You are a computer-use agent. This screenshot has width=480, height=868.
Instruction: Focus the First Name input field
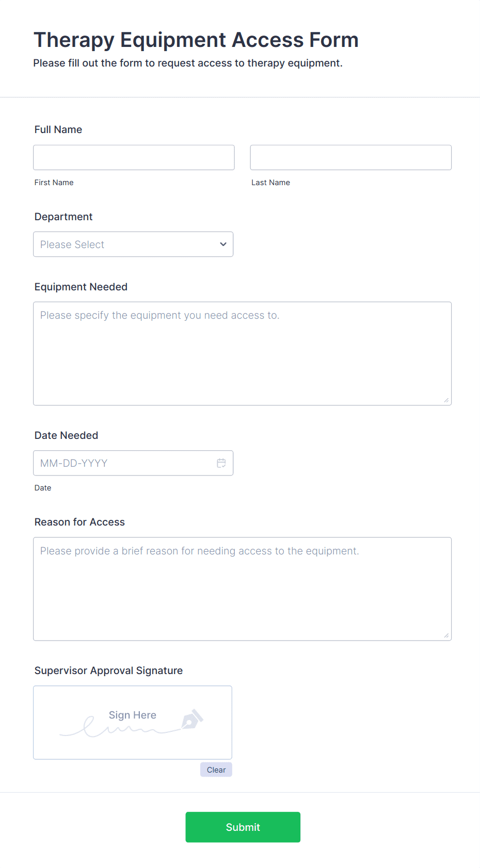tap(134, 158)
